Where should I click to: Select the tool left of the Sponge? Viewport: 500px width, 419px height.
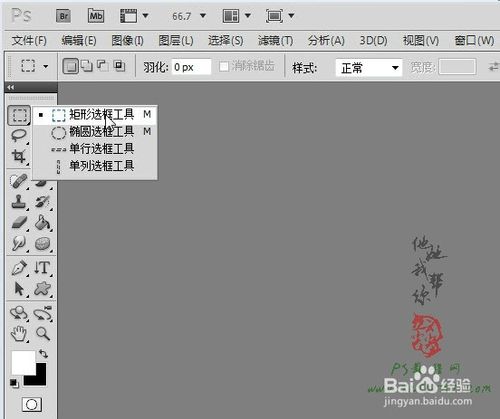[x=19, y=243]
